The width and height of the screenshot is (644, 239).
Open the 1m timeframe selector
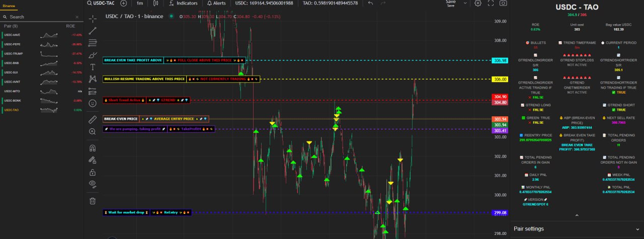tap(139, 3)
